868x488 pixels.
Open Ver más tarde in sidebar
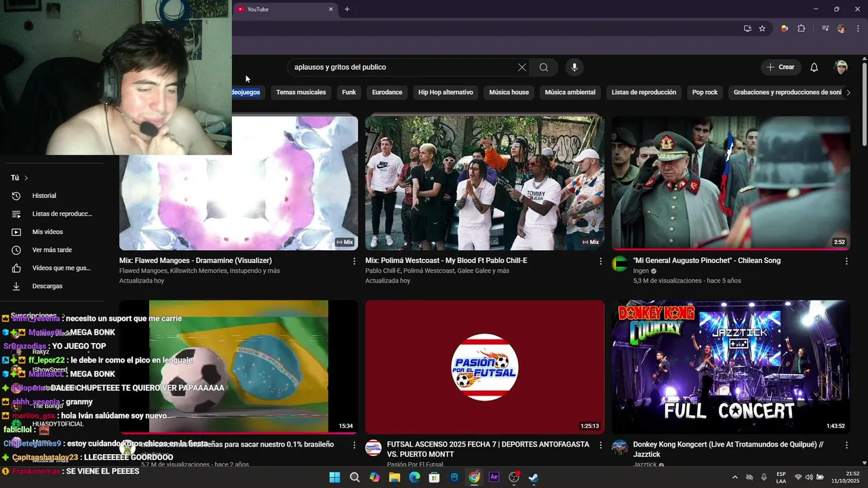[52, 250]
